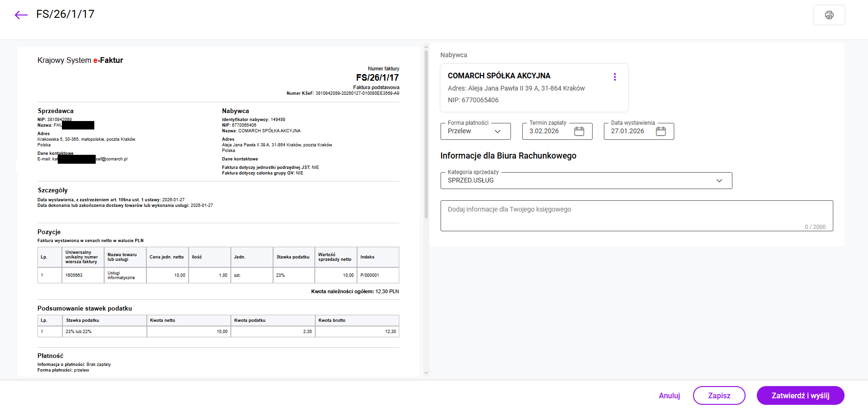Click Termin zapłaty date 3.02.2026

(544, 131)
